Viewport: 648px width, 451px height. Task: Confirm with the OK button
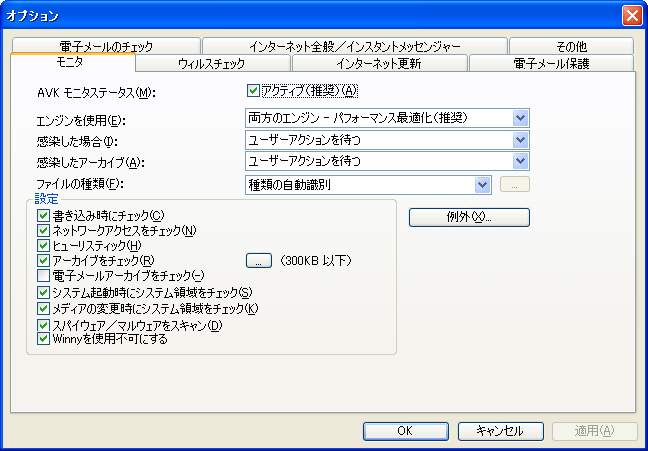tap(405, 431)
